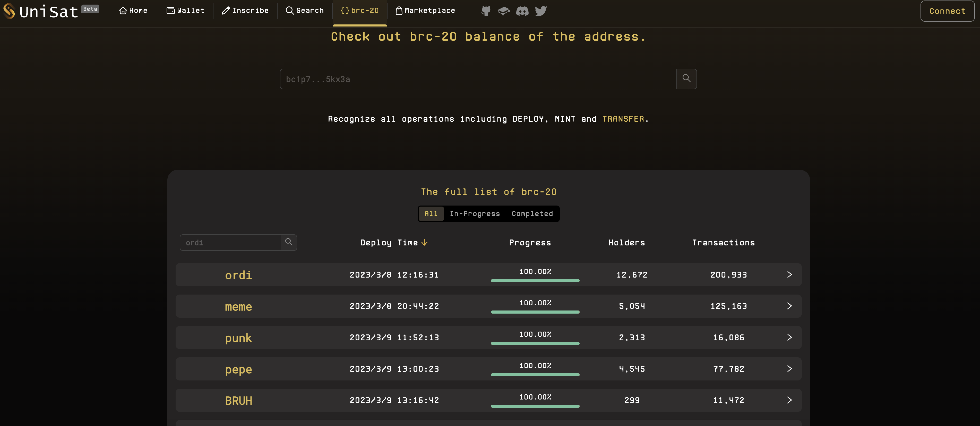Open the BRUH token name
Viewport: 980px width, 426px height.
(x=238, y=401)
